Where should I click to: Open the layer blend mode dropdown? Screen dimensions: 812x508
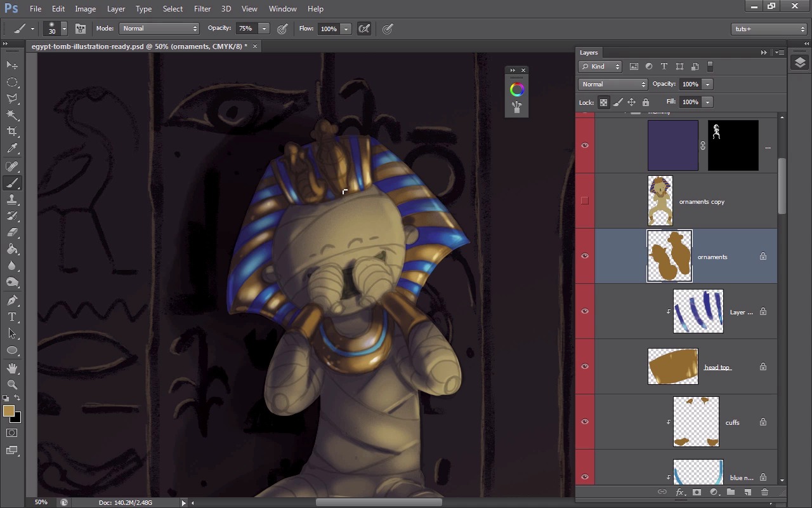click(x=612, y=84)
